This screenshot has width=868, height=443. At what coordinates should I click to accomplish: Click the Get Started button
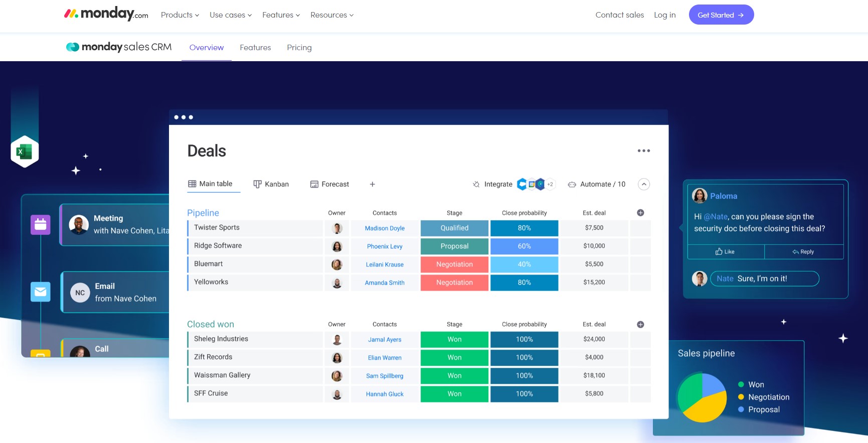(x=721, y=15)
